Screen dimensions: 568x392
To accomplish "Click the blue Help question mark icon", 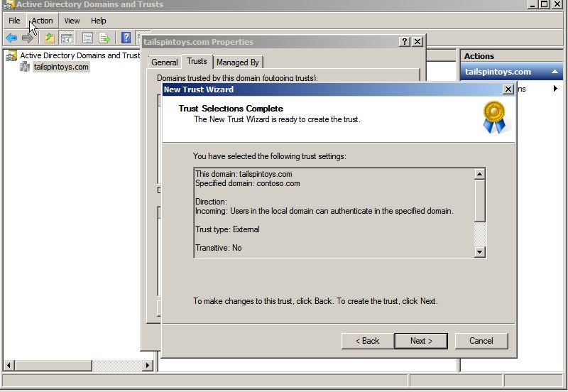I will pyautogui.click(x=126, y=38).
